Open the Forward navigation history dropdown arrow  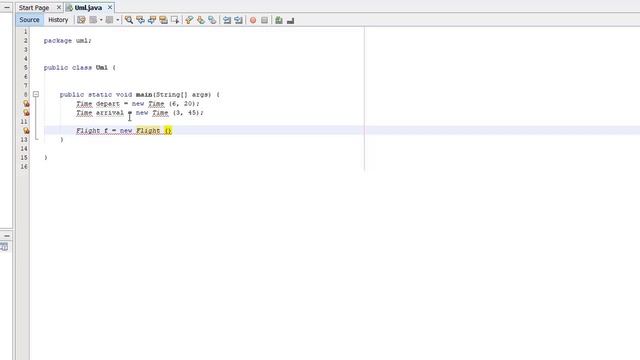tap(118, 20)
